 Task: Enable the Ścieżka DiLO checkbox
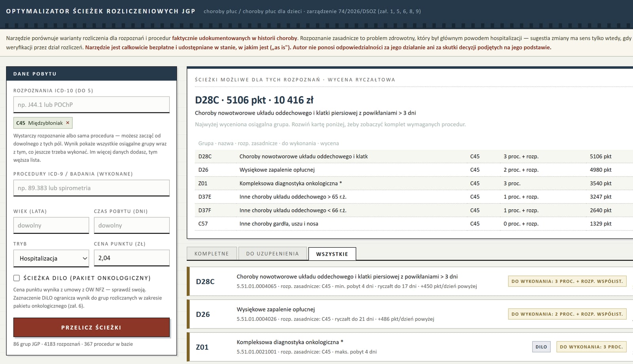(x=17, y=278)
